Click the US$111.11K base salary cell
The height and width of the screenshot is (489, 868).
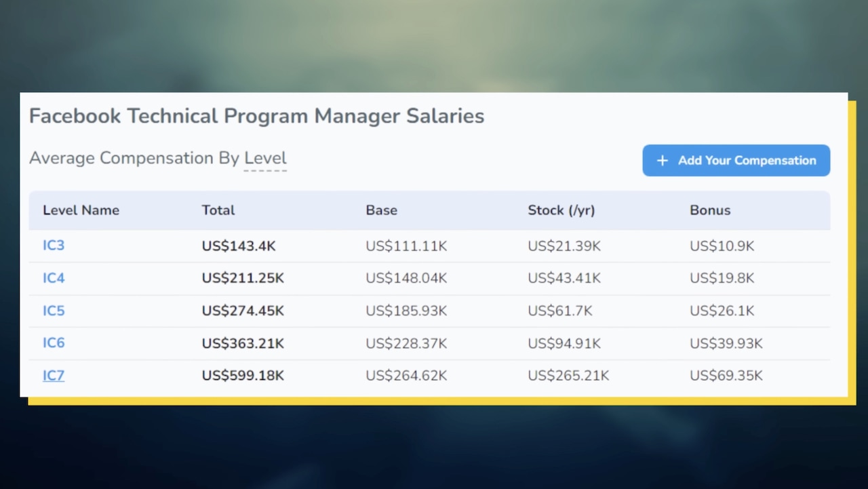pos(406,246)
